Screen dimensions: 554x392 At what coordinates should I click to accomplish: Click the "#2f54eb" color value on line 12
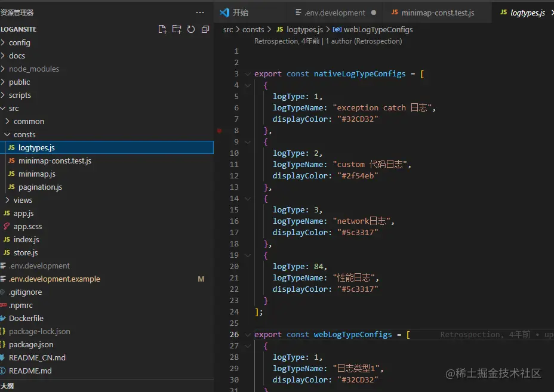click(x=358, y=176)
